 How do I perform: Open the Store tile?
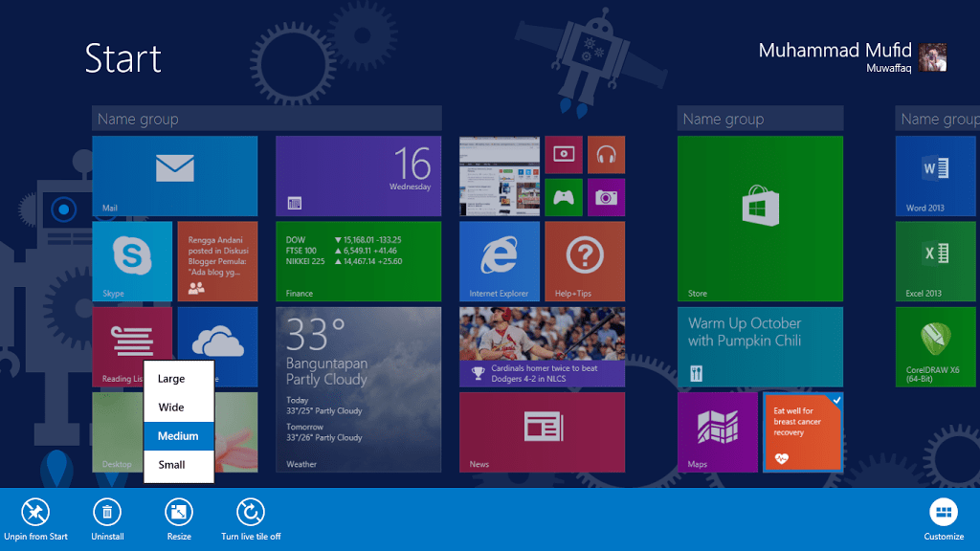coord(760,219)
